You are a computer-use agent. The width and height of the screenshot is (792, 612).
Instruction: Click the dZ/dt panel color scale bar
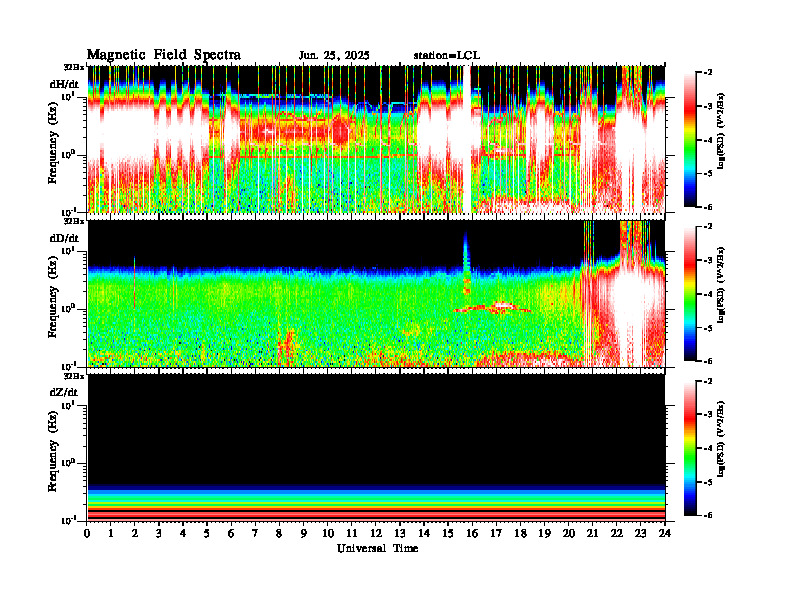690,448
